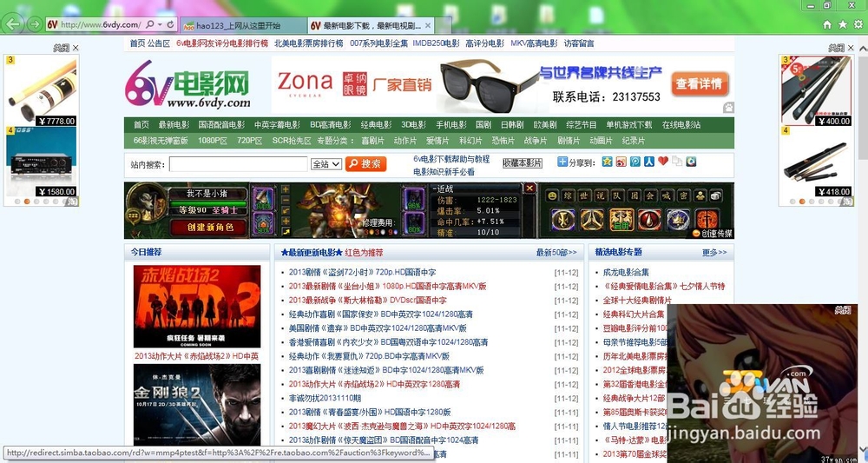This screenshot has height=463, width=868.
Task: Open 纪录片 category link
Action: (x=634, y=141)
